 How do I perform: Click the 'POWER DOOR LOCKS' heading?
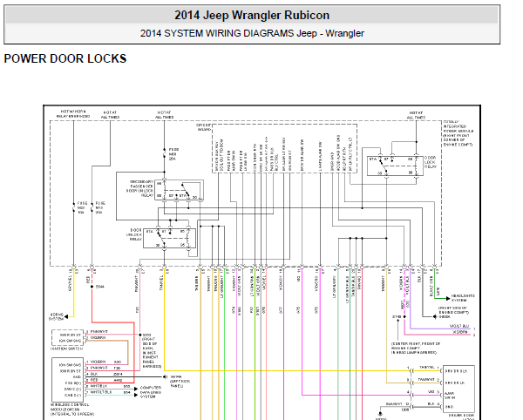pyautogui.click(x=65, y=58)
